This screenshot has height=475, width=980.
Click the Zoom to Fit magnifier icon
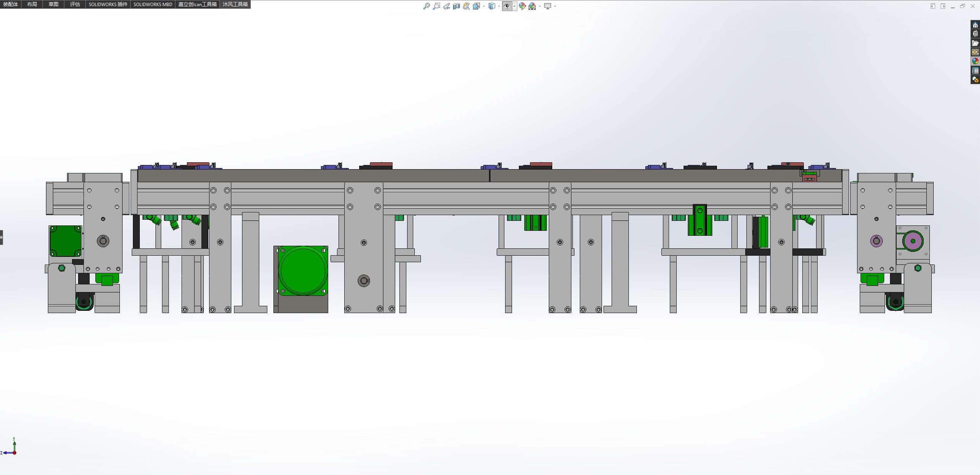coord(426,6)
